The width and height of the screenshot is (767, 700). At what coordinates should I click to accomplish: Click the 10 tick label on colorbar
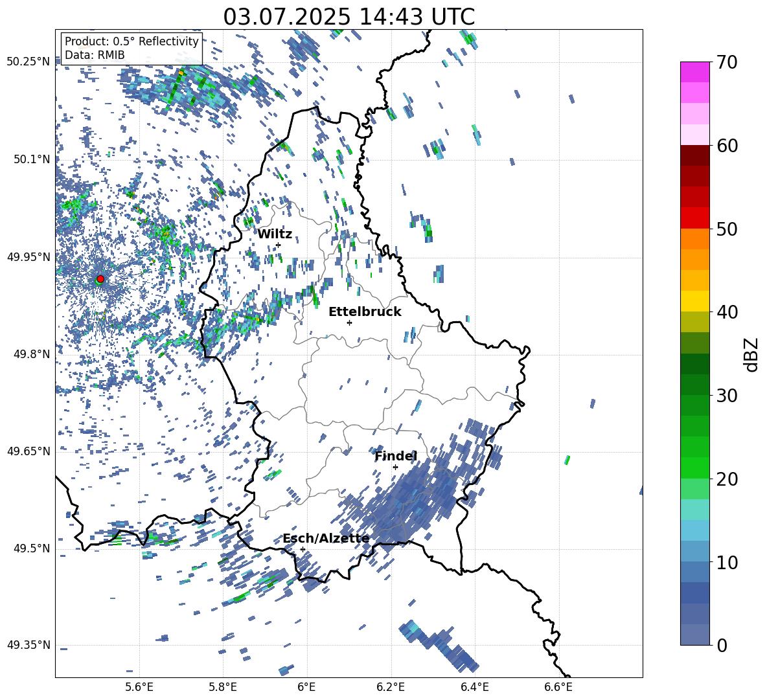[x=727, y=561]
